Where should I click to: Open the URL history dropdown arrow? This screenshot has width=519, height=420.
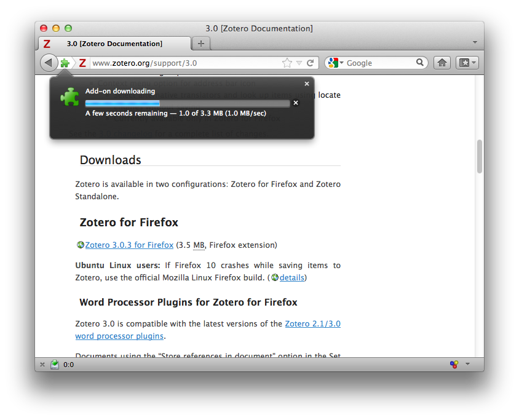[299, 63]
